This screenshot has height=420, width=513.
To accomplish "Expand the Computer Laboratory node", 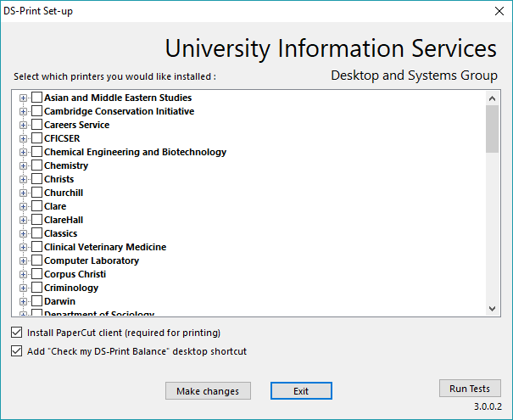I will pos(23,260).
